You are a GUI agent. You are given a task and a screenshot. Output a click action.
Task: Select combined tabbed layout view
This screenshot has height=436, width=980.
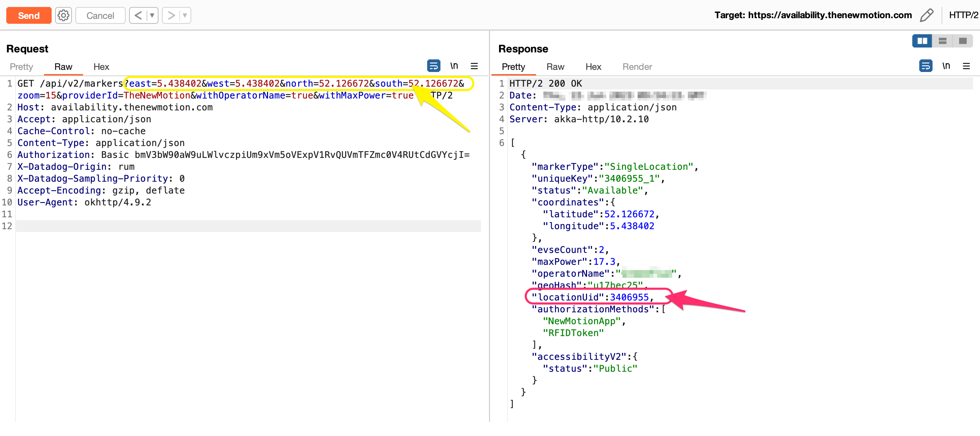963,41
